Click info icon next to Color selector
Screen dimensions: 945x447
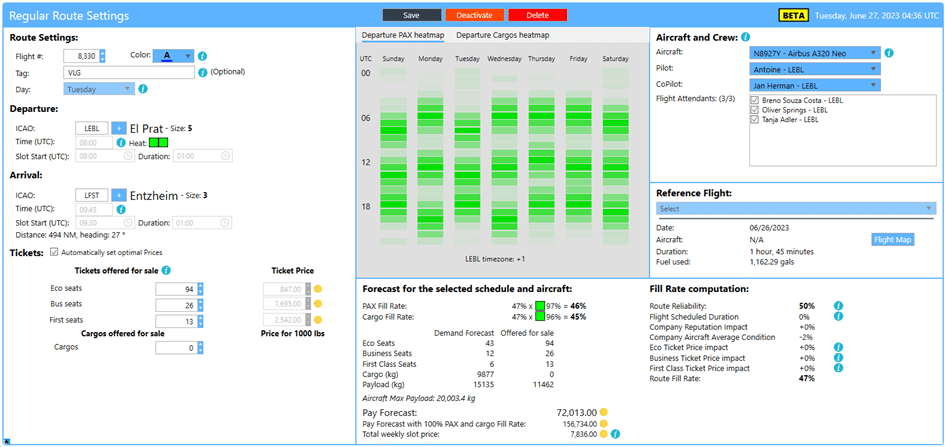click(x=203, y=56)
